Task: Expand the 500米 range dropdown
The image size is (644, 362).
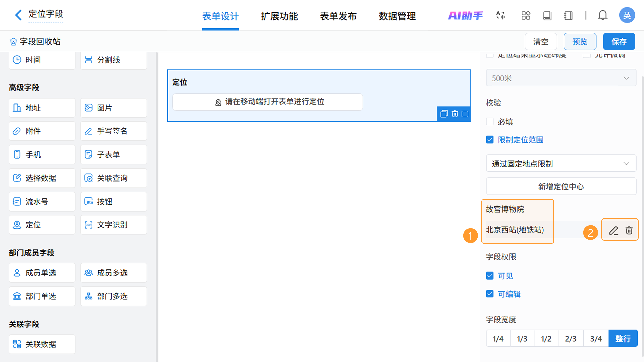Action: coord(561,78)
